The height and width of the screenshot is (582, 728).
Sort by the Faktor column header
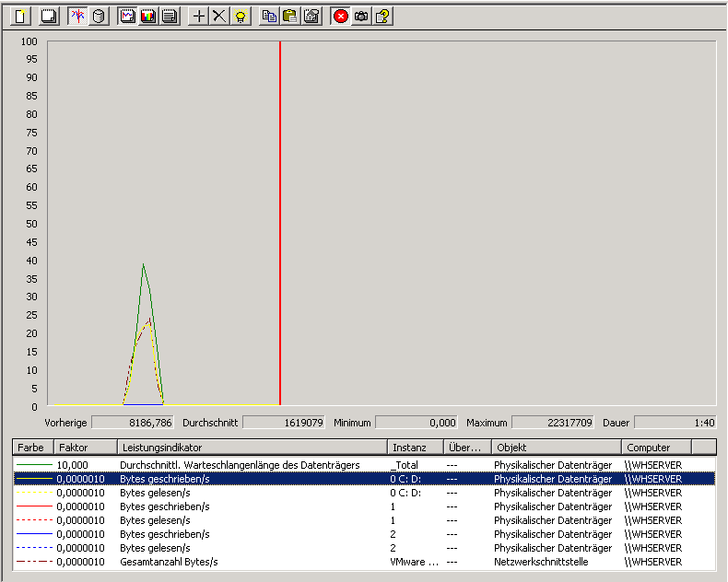point(86,448)
